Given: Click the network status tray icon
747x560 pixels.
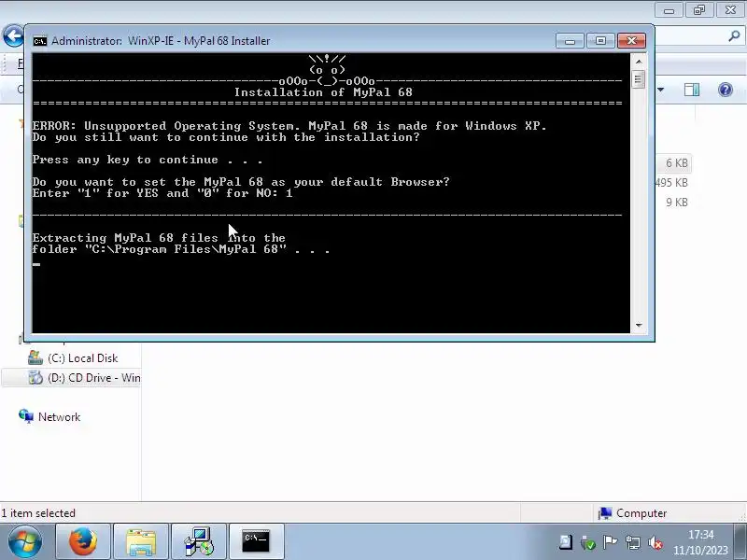Looking at the screenshot, I should pos(633,542).
